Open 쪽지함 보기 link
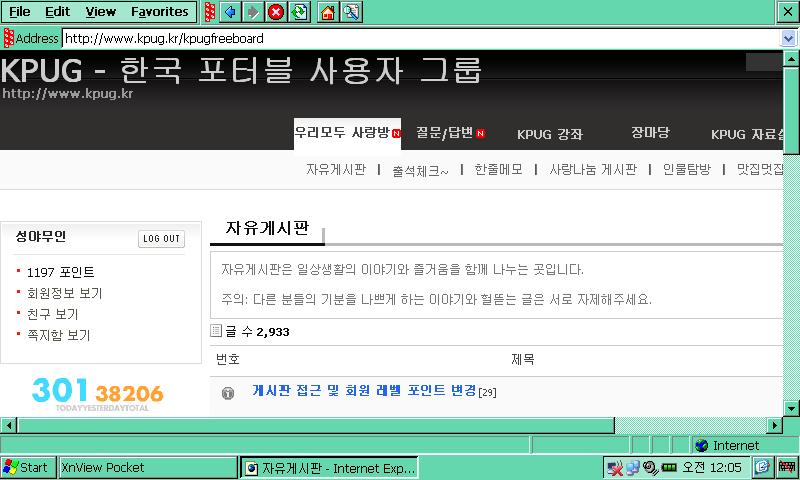Viewport: 800px width, 480px height. click(x=58, y=335)
